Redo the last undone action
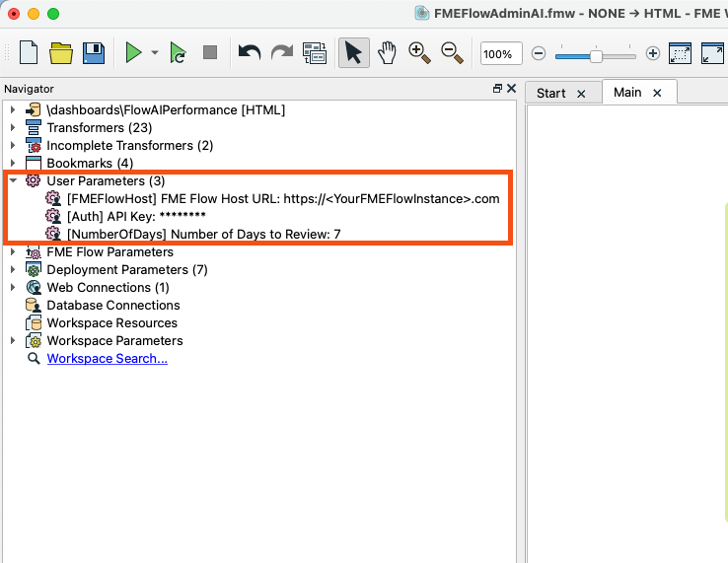 (x=282, y=52)
